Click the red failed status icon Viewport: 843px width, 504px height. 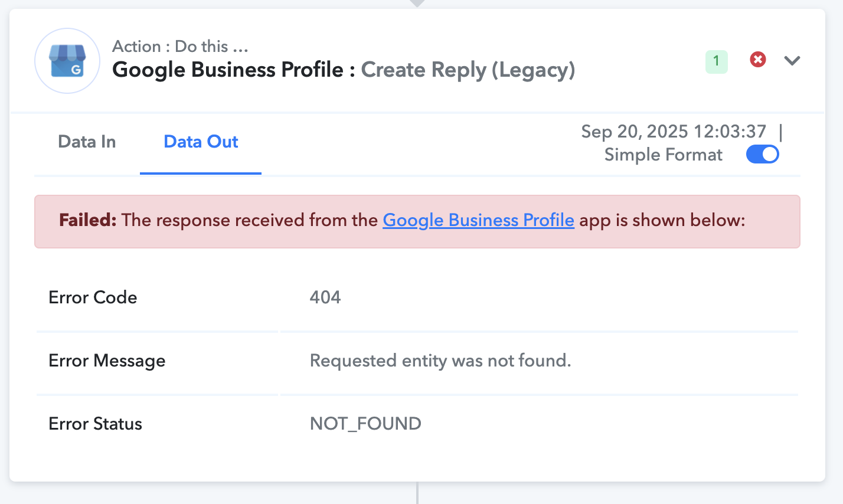pos(758,60)
